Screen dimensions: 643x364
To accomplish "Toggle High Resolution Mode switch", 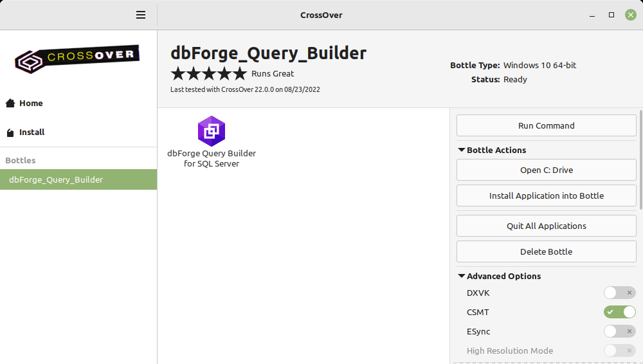I will pyautogui.click(x=619, y=350).
